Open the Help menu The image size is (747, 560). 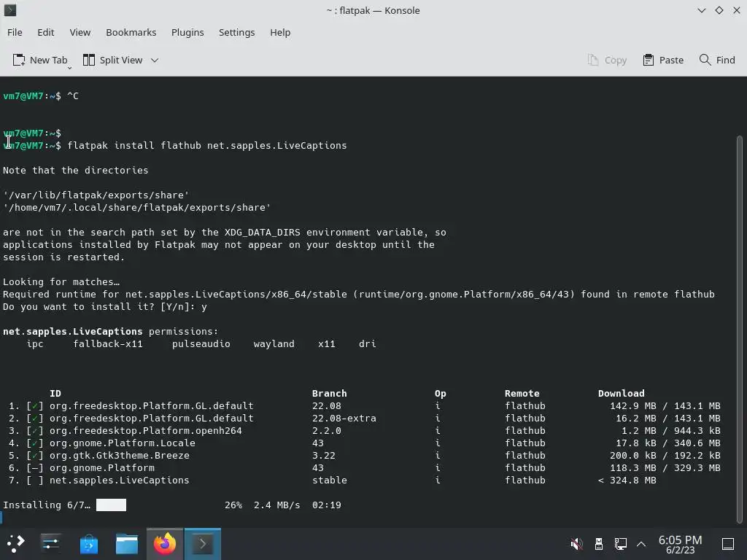tap(280, 32)
